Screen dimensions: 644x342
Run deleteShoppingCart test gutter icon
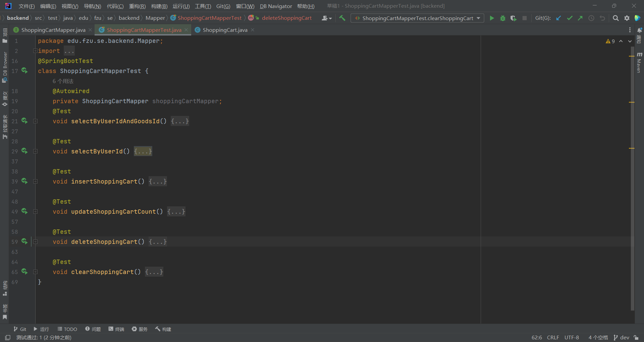point(24,241)
